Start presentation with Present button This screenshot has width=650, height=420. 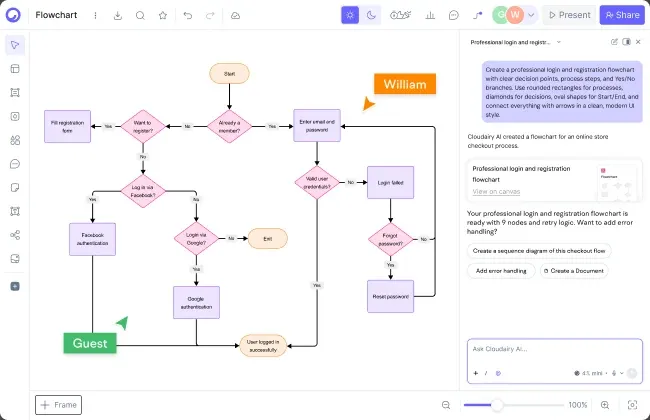[569, 15]
